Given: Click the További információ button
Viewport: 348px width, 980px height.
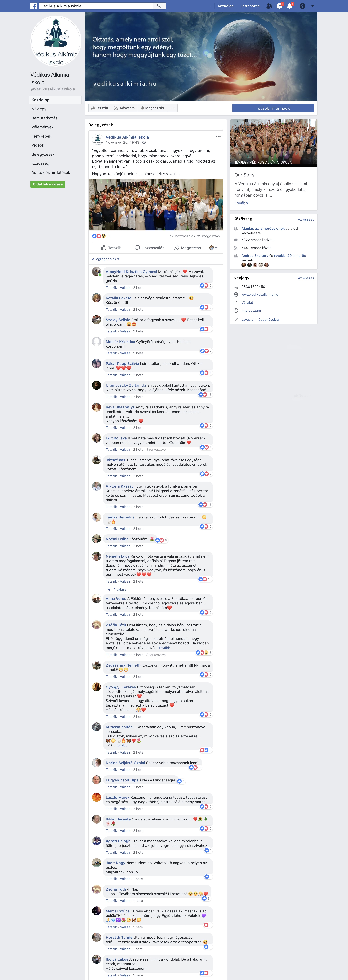Looking at the screenshot, I should [x=273, y=108].
